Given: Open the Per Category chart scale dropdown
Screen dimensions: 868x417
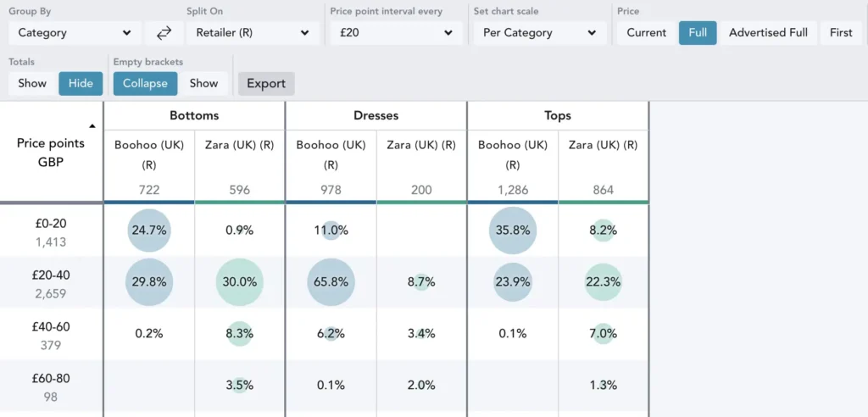Looking at the screenshot, I should pyautogui.click(x=540, y=33).
